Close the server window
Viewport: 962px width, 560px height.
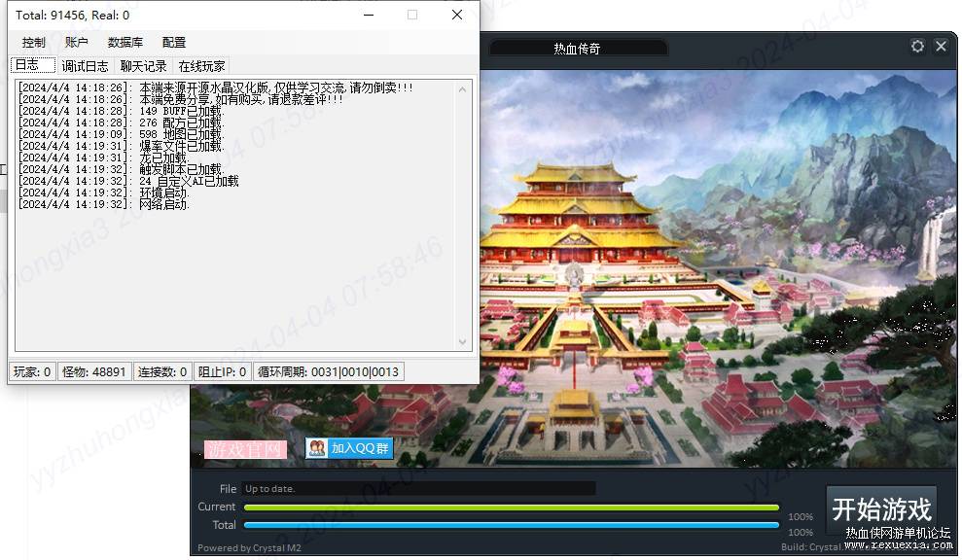(x=457, y=15)
